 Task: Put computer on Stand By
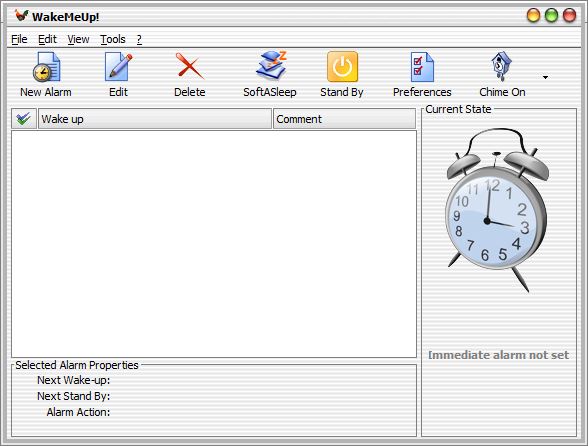click(342, 75)
